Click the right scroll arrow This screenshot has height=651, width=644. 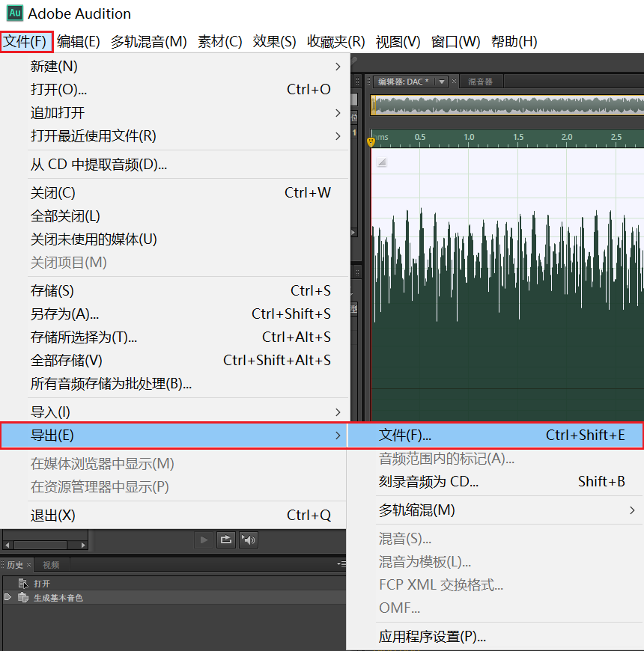83,545
